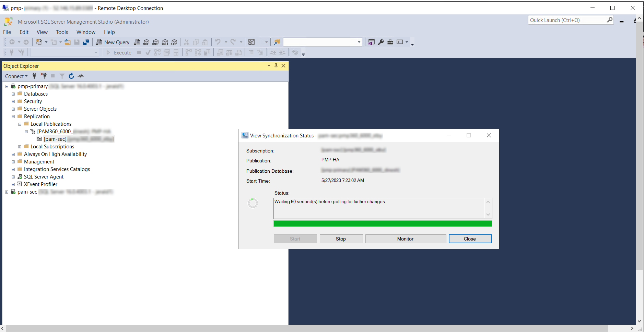The height and width of the screenshot is (332, 644).
Task: Click the Solution Explorer window icon
Action: pyautogui.click(x=371, y=42)
